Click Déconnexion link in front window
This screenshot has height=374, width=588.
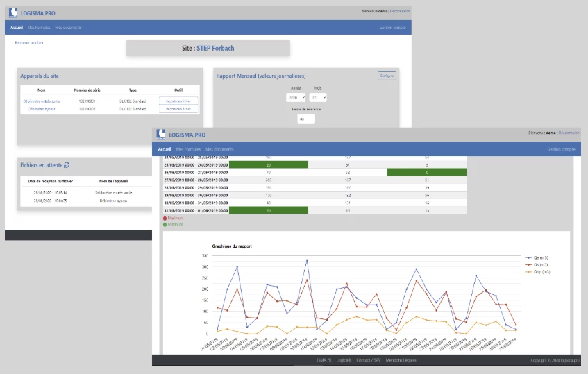[x=569, y=132]
